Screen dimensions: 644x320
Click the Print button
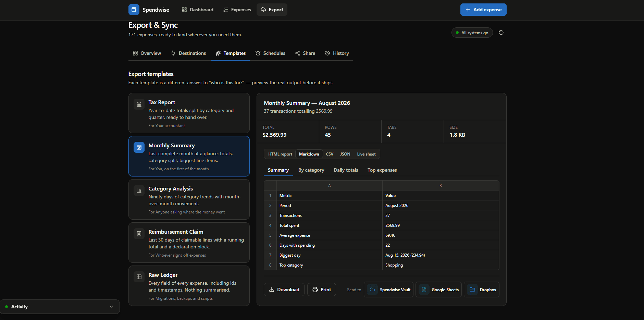click(x=322, y=290)
